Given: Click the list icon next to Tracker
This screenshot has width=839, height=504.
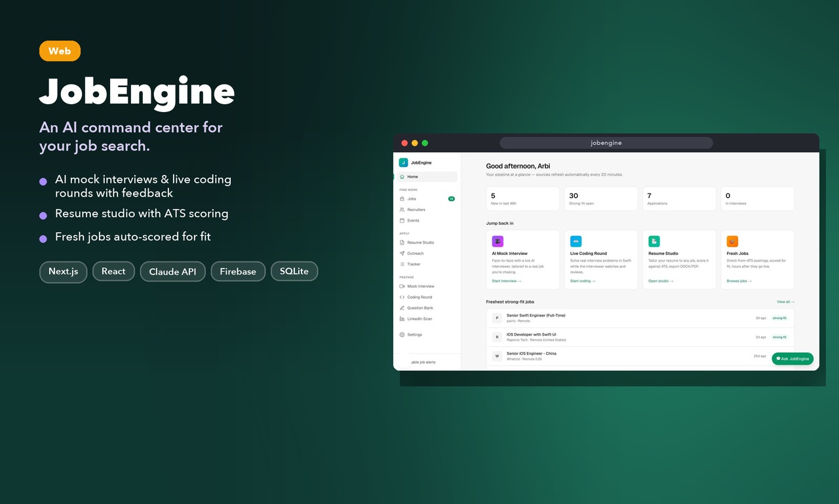Looking at the screenshot, I should pyautogui.click(x=402, y=264).
